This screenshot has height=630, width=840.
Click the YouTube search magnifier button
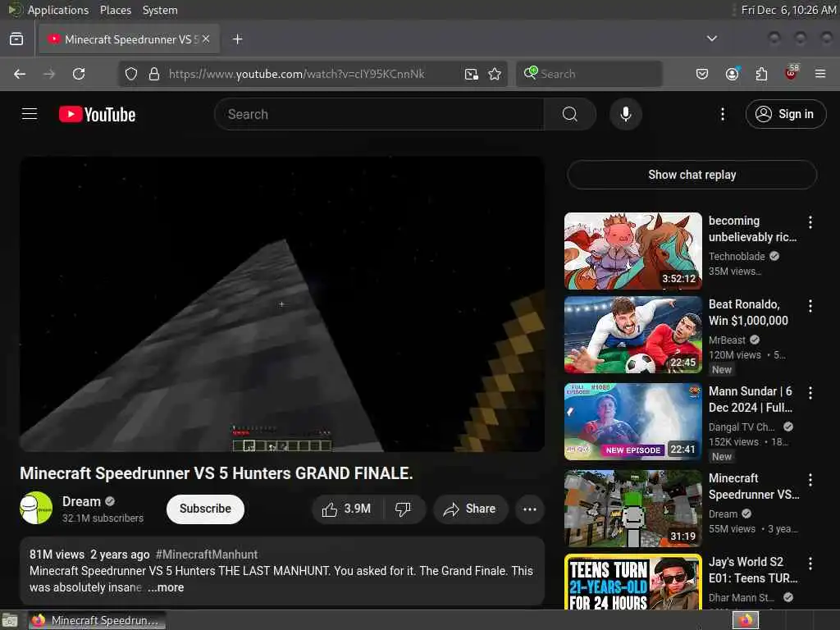click(570, 114)
